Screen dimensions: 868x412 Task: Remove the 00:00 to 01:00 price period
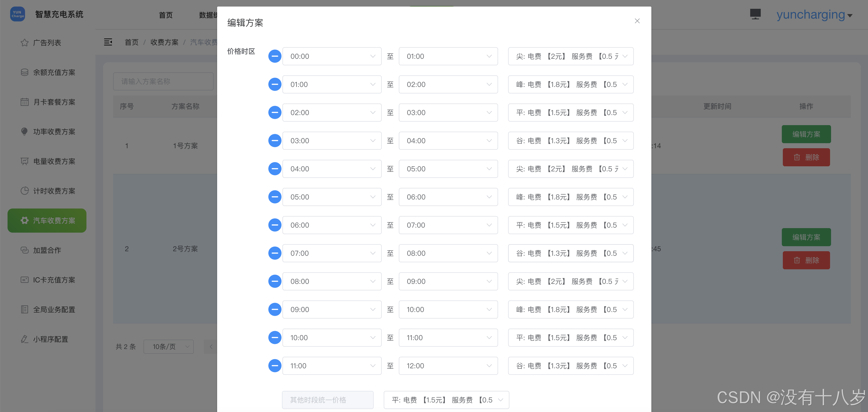pos(275,56)
